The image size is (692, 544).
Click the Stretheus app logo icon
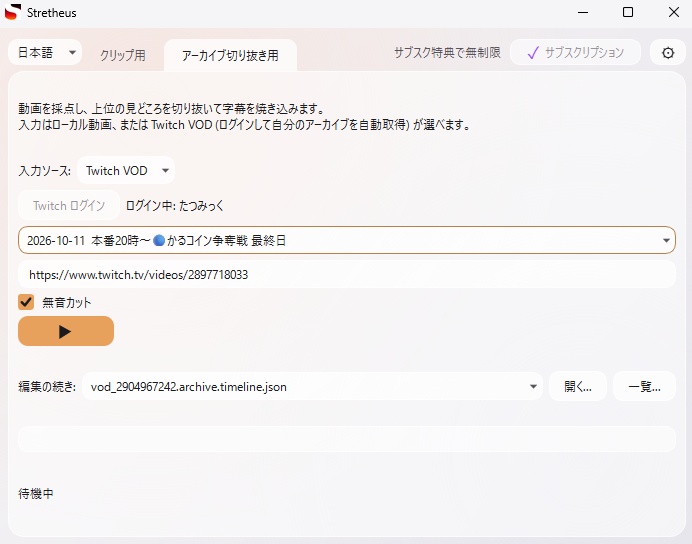(x=13, y=12)
